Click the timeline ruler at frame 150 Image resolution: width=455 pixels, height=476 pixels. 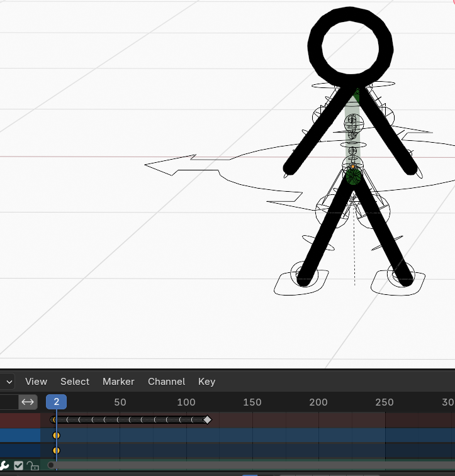tap(252, 402)
